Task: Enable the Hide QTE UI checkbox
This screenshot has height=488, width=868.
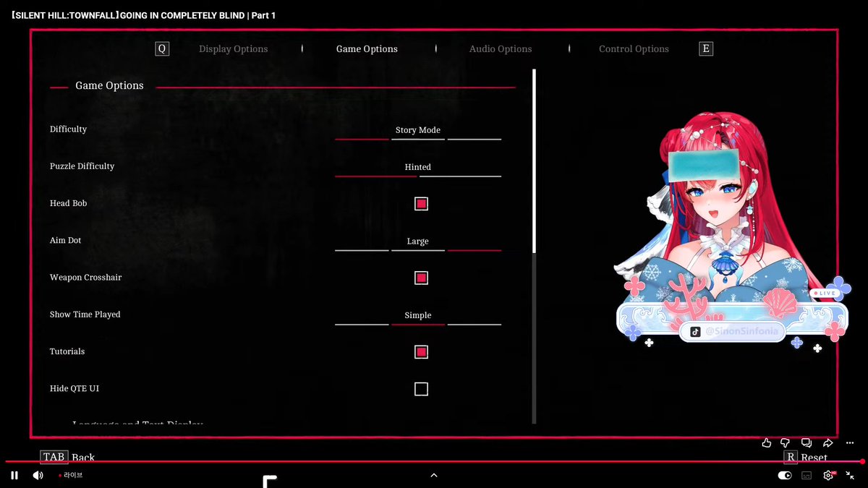Action: (421, 389)
